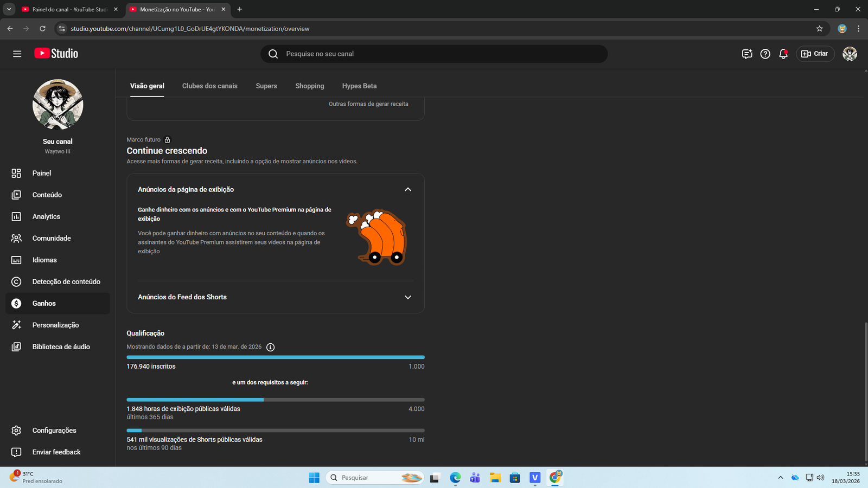Click the Criar button
This screenshot has width=868, height=488.
tap(815, 54)
